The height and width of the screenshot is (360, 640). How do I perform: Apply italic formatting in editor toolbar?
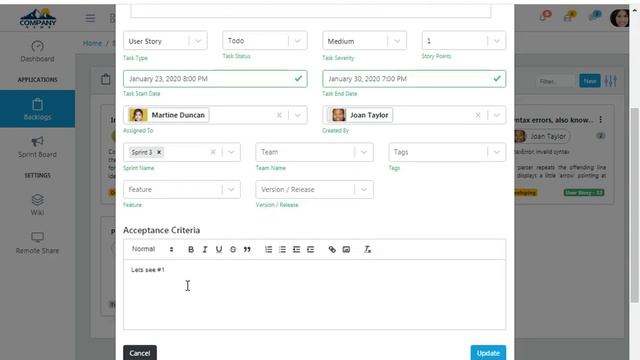pos(205,249)
